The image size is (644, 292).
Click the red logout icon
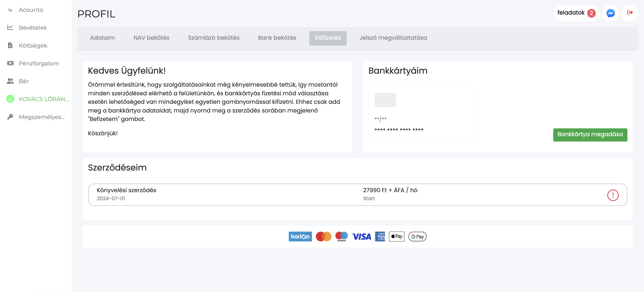point(630,13)
